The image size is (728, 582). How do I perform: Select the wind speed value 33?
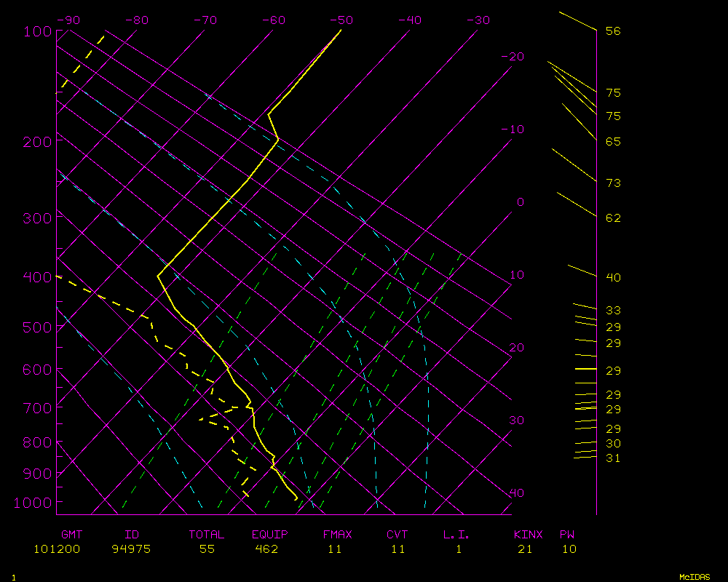coord(613,311)
